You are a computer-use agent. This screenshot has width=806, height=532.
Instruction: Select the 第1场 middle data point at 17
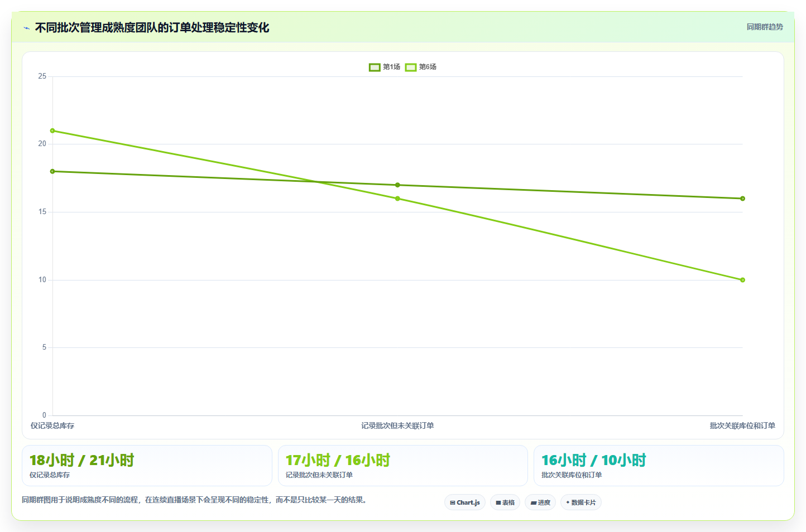397,185
